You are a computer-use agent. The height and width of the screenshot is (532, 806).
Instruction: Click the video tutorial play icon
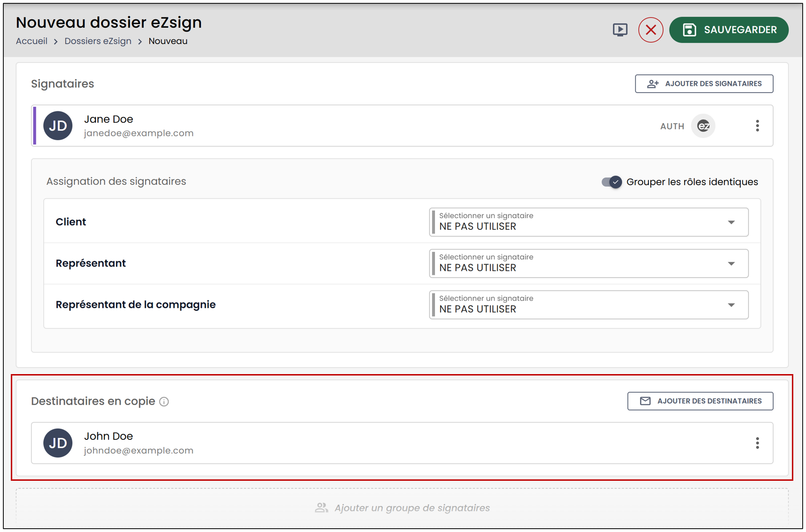pos(620,30)
